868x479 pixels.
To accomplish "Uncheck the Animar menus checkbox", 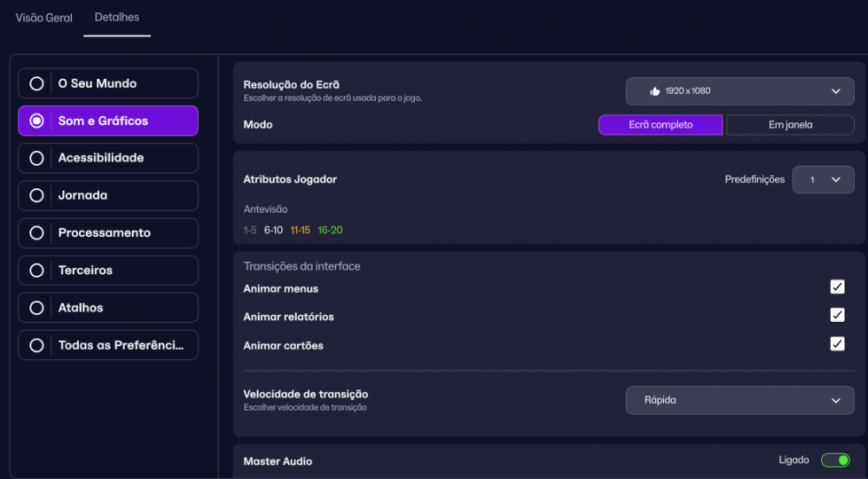I will point(837,286).
